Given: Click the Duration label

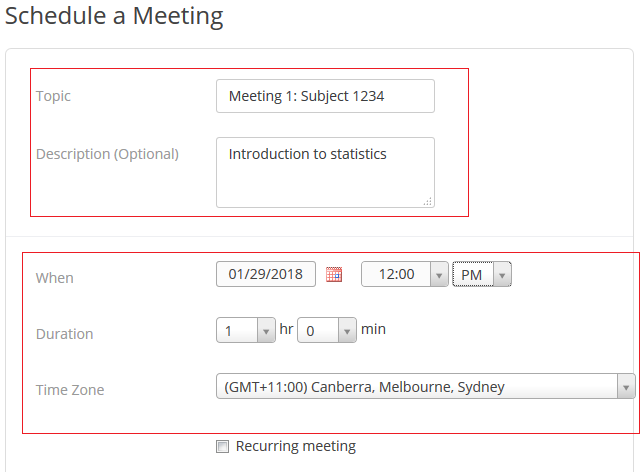Looking at the screenshot, I should point(64,334).
